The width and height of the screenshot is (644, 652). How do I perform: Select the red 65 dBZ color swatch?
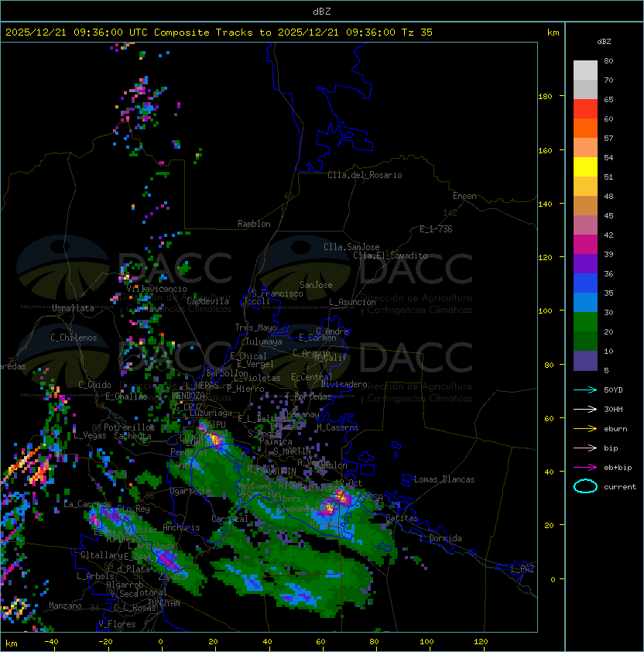585,109
